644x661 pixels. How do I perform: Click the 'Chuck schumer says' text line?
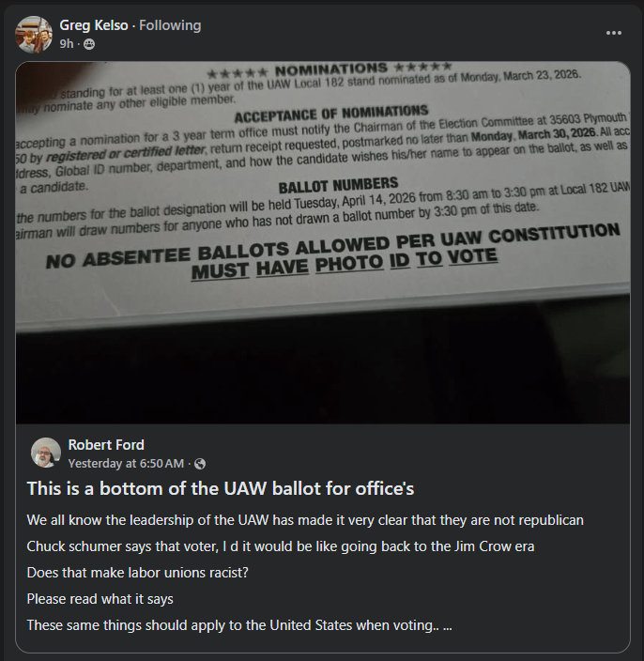pos(281,546)
